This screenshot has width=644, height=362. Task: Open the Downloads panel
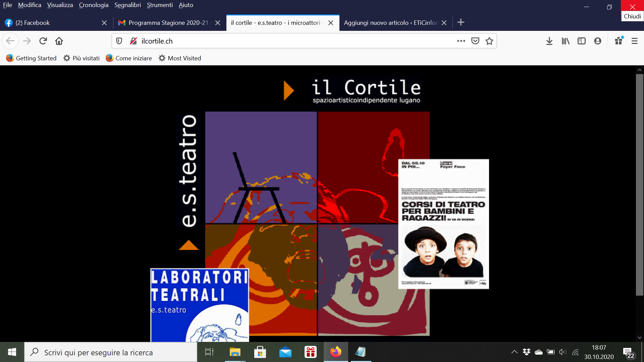pyautogui.click(x=549, y=41)
